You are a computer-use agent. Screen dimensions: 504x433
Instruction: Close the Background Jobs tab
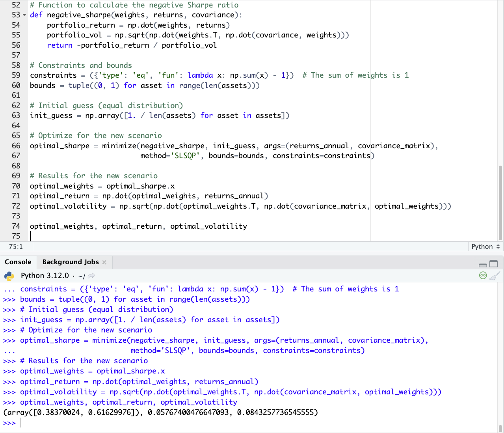104,262
